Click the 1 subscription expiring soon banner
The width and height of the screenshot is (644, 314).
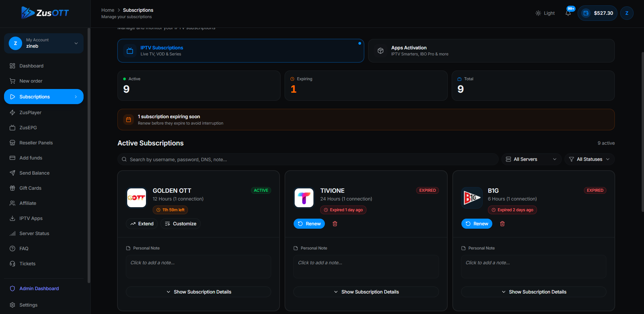point(366,120)
